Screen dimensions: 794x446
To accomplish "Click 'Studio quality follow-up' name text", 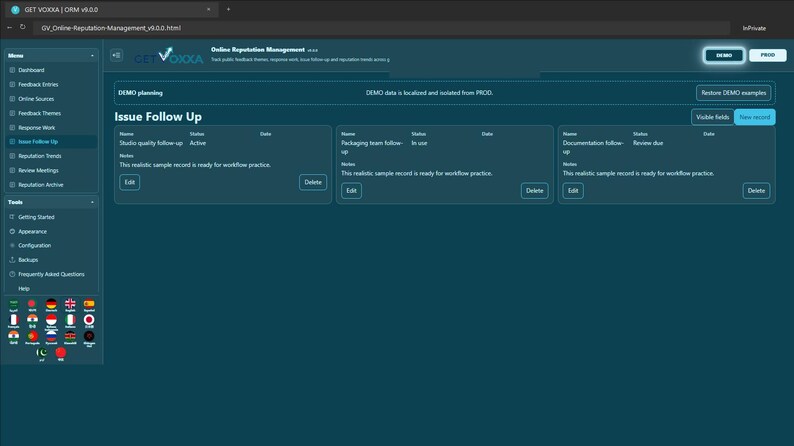I will pos(151,143).
